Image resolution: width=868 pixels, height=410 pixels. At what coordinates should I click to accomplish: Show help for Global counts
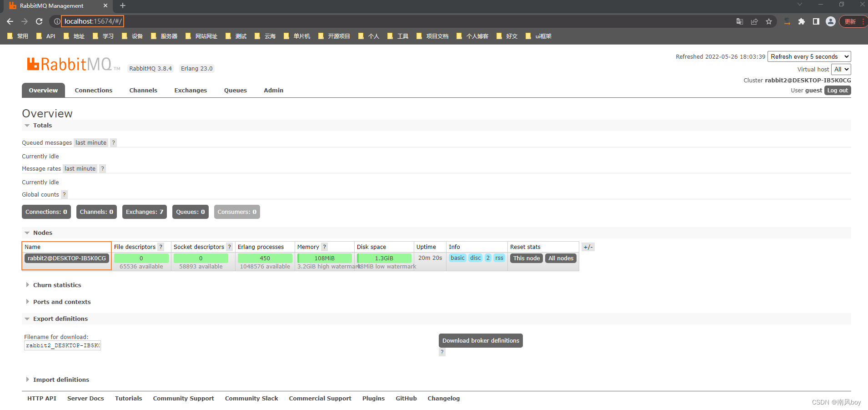click(65, 194)
